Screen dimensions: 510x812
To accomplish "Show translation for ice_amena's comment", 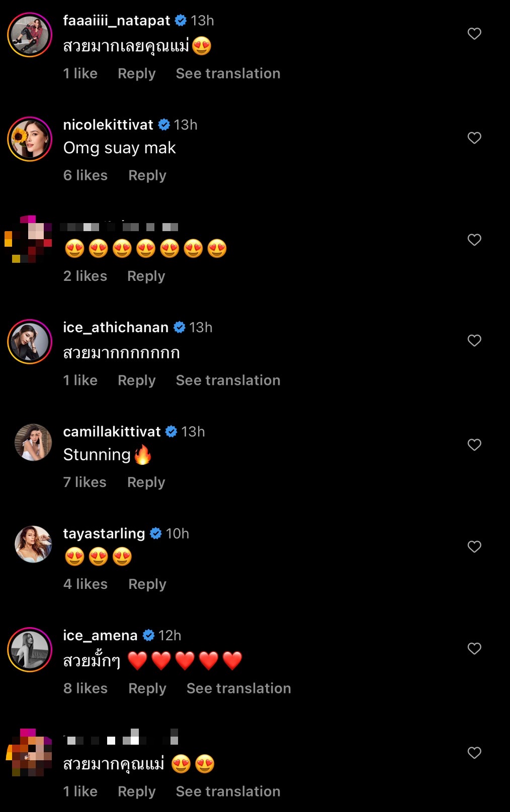I will click(x=238, y=688).
